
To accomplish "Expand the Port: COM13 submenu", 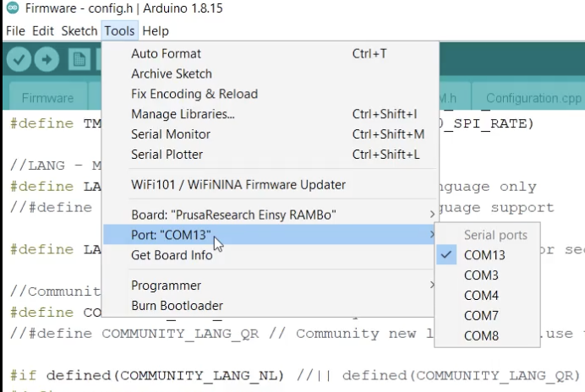I will pyautogui.click(x=270, y=235).
